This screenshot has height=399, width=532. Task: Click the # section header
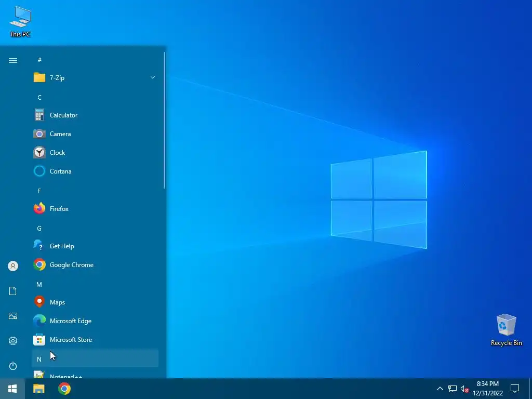click(x=95, y=60)
